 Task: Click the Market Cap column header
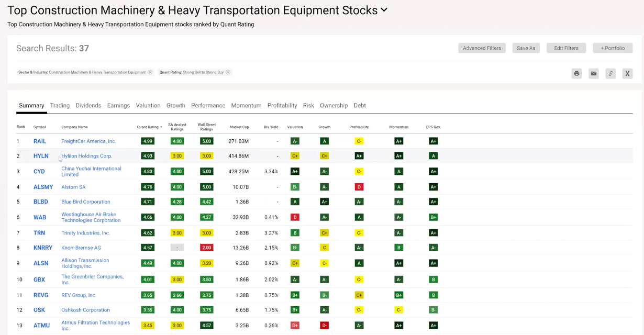239,127
